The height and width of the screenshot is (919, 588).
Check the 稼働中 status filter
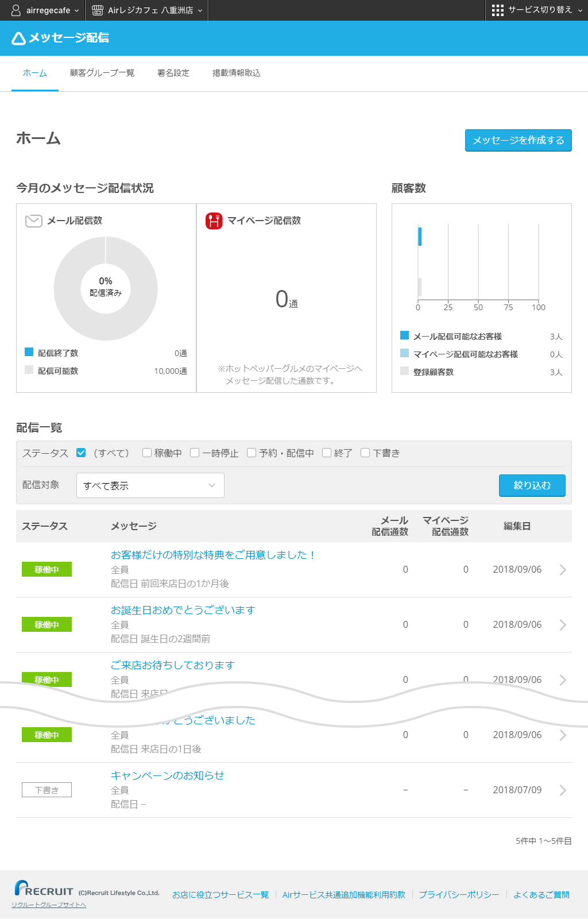pos(147,453)
